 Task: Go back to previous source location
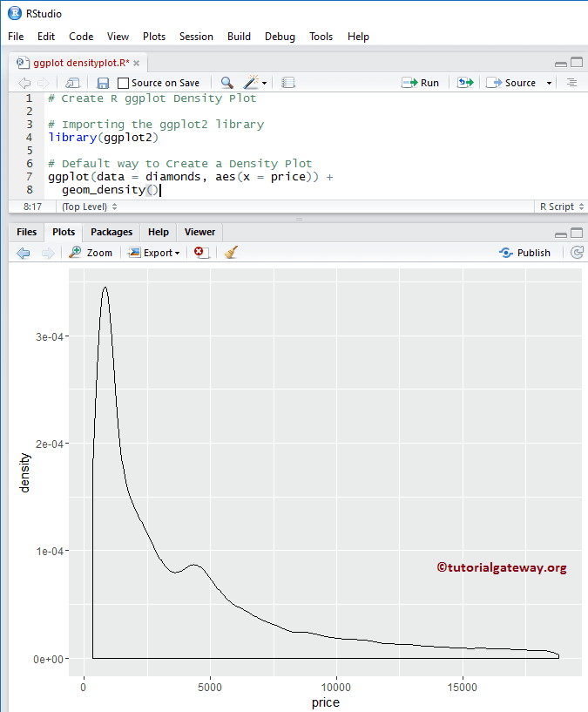24,83
